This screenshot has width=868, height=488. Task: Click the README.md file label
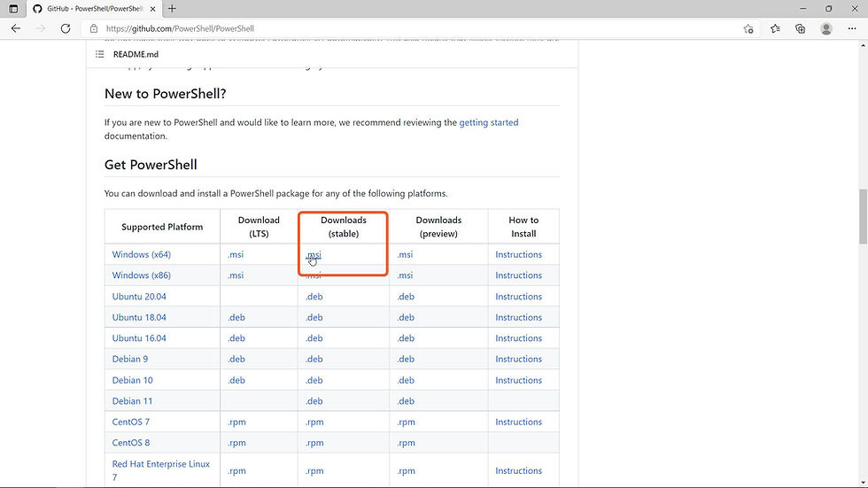[x=136, y=54]
